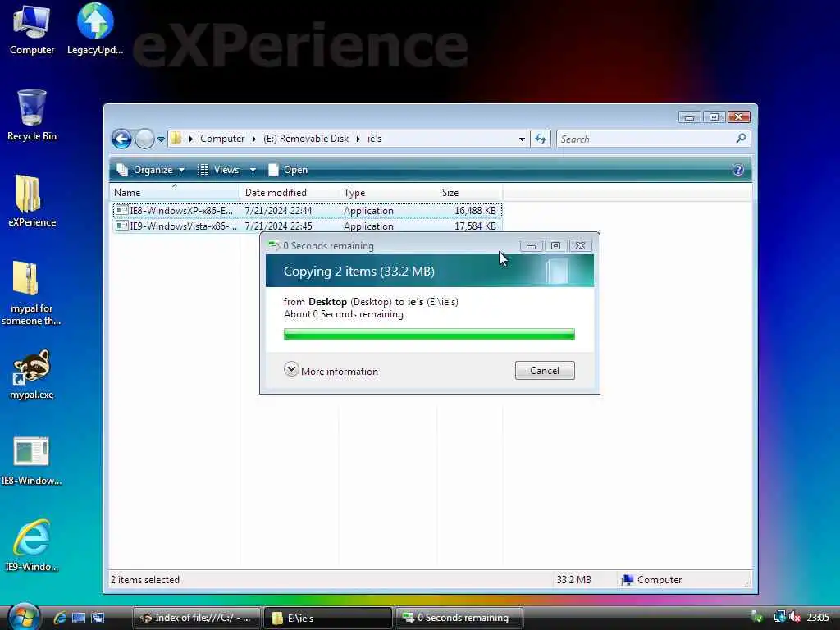The height and width of the screenshot is (630, 840).
Task: Click the 16,488 KB size cell
Action: click(475, 211)
